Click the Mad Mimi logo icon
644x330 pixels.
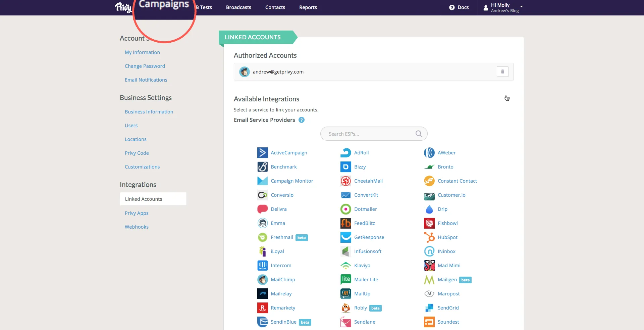pos(429,266)
